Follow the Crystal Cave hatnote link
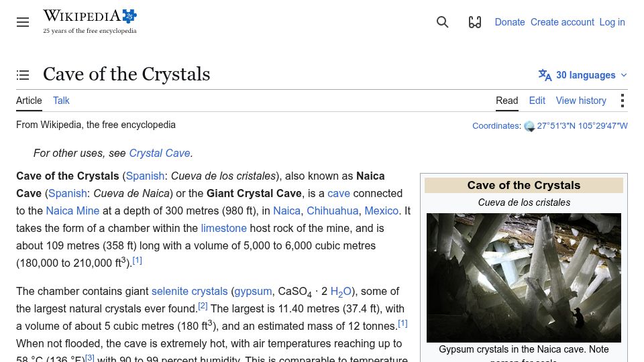Screen dimensions: 644x362 click(x=160, y=153)
